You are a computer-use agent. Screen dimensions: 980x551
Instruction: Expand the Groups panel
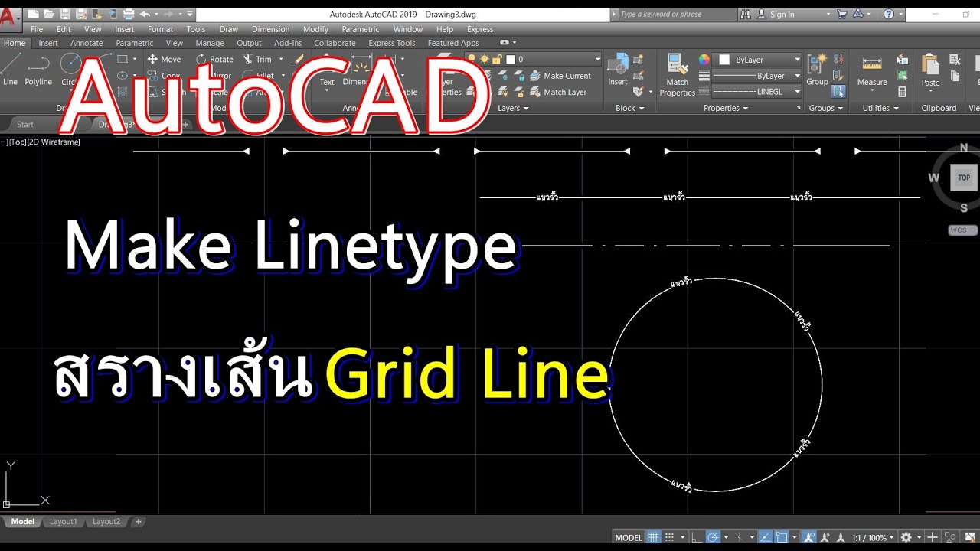[x=826, y=108]
